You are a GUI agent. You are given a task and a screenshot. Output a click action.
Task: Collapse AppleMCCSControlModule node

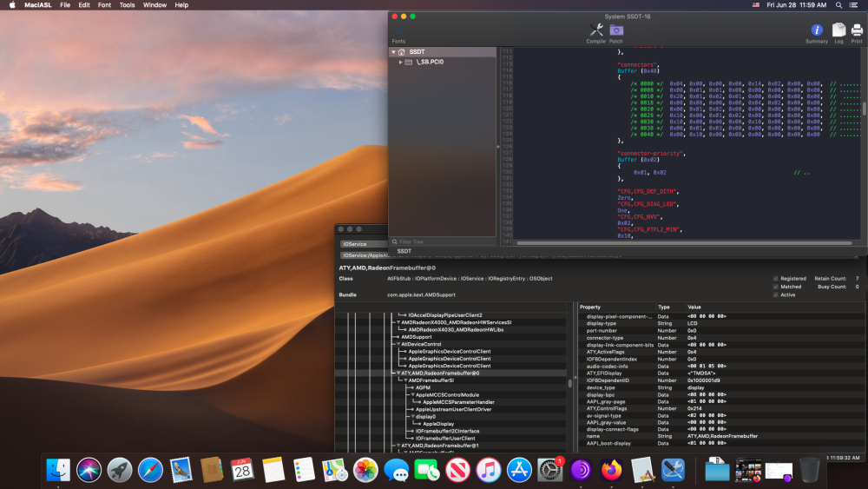[x=412, y=395]
